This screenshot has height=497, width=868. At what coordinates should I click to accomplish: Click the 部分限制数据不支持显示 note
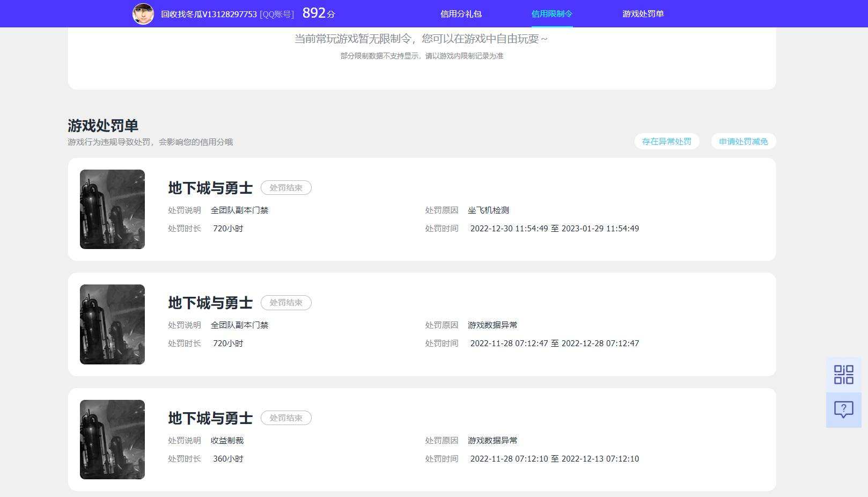[422, 56]
